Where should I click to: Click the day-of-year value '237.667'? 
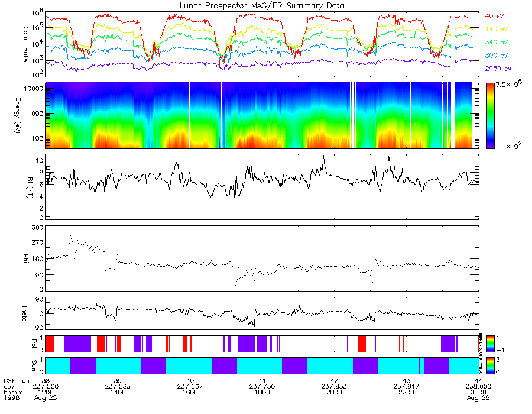(190, 387)
